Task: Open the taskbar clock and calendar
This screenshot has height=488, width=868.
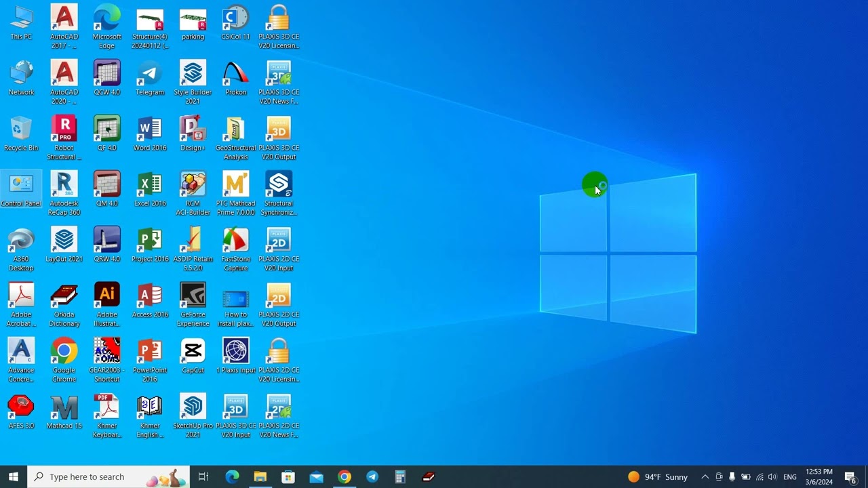Action: click(x=819, y=476)
